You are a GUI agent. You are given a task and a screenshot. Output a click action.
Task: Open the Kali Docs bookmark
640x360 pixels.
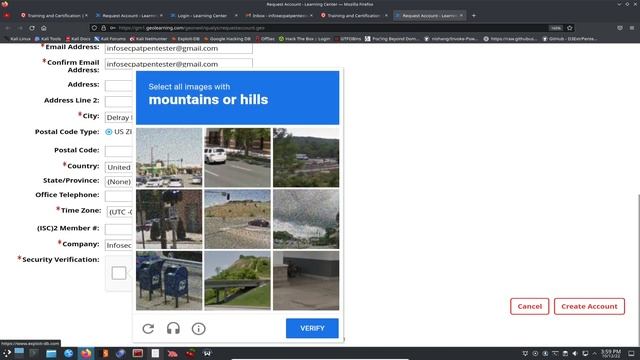pos(78,39)
